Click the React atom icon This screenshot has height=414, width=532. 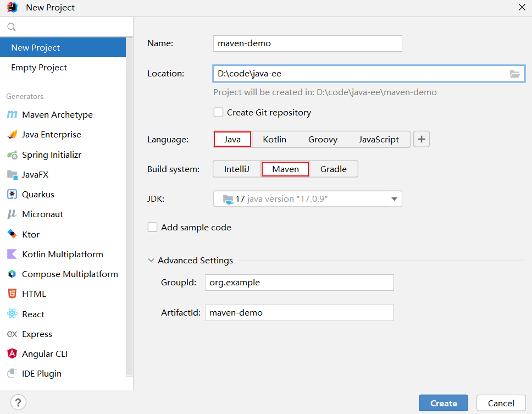tap(12, 314)
